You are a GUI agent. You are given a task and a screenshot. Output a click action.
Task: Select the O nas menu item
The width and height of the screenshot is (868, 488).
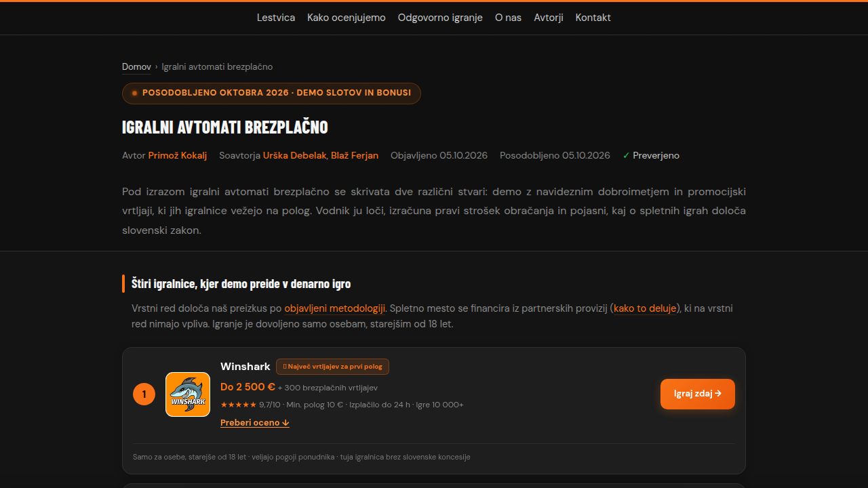pos(508,18)
